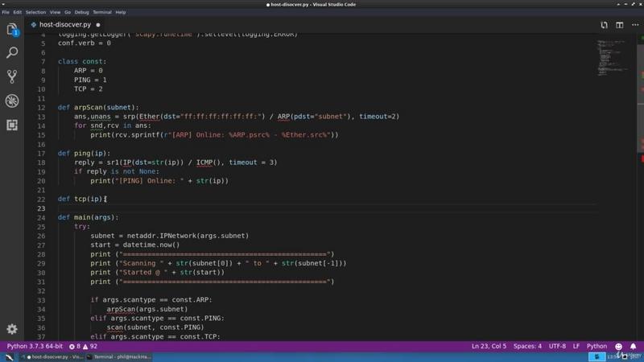
Task: Open the desktop application menu launcher
Action: coord(9,357)
